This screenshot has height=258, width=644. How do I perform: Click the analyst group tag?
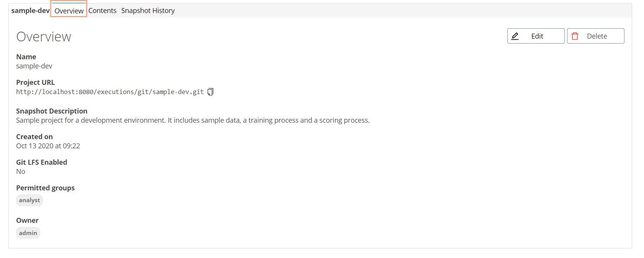point(29,200)
